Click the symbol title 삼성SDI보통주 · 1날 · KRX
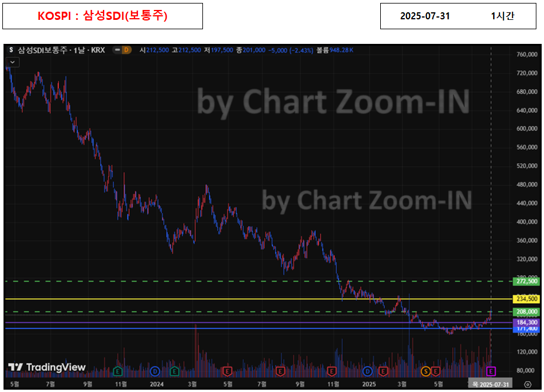This screenshot has height=392, width=544. [61, 50]
